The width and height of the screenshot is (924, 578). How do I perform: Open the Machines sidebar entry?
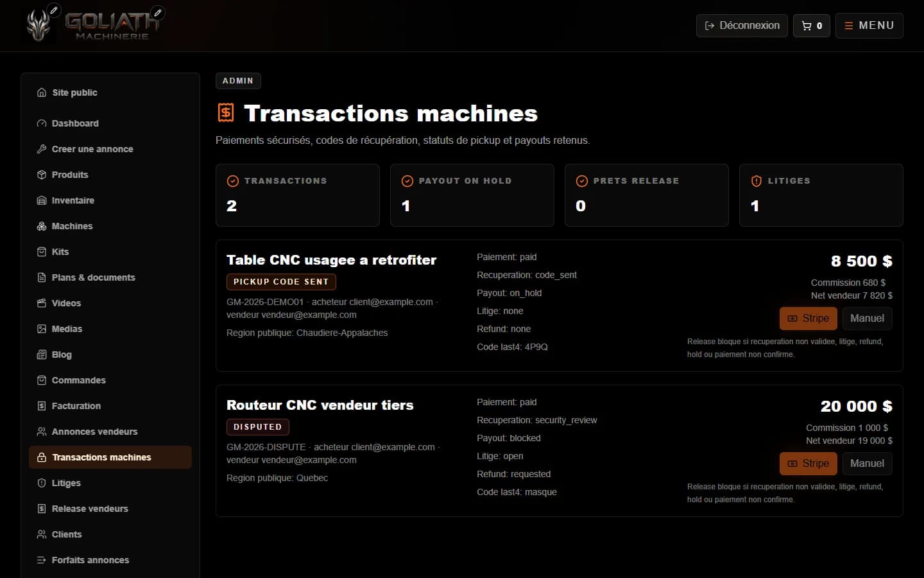coord(110,226)
